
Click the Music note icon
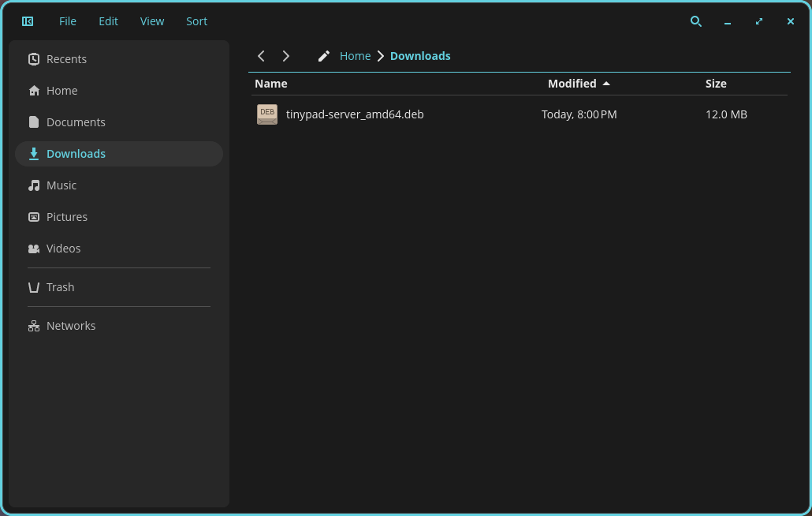coord(34,185)
